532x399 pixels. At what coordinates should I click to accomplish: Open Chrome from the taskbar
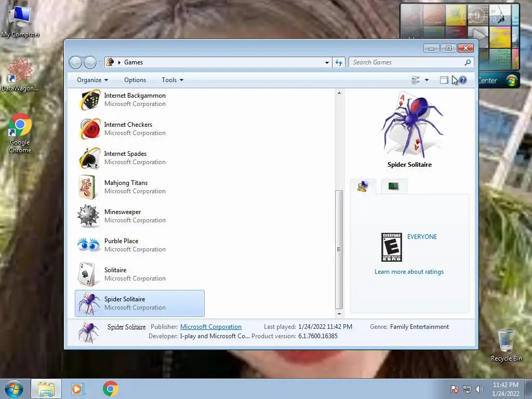pyautogui.click(x=111, y=389)
